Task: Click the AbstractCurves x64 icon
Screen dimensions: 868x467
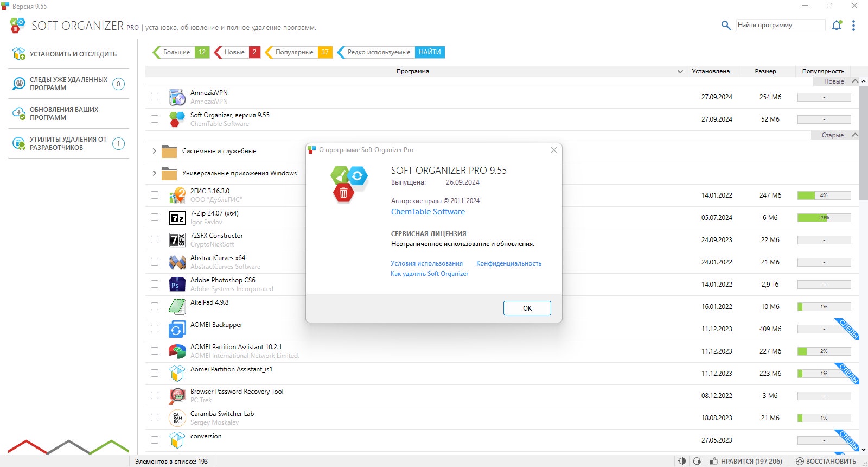Action: 177,262
